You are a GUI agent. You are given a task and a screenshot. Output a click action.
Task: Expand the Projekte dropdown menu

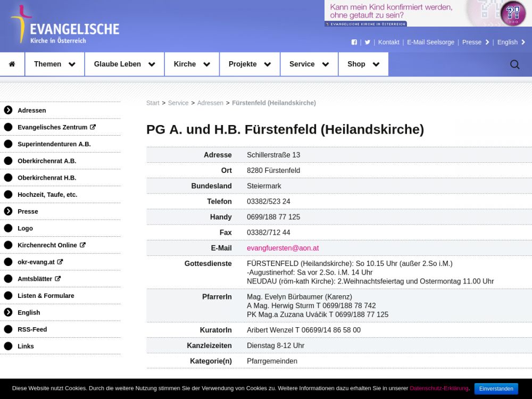250,64
